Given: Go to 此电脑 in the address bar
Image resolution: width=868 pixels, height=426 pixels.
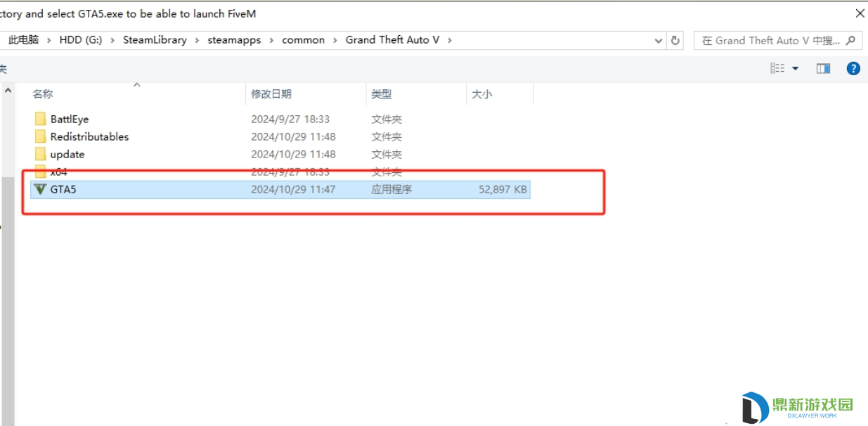Looking at the screenshot, I should click(x=23, y=40).
